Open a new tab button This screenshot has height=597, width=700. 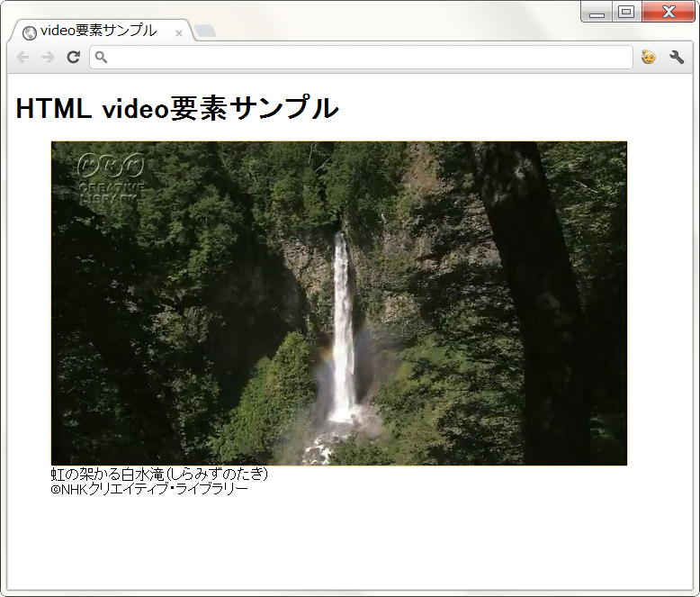coord(206,31)
